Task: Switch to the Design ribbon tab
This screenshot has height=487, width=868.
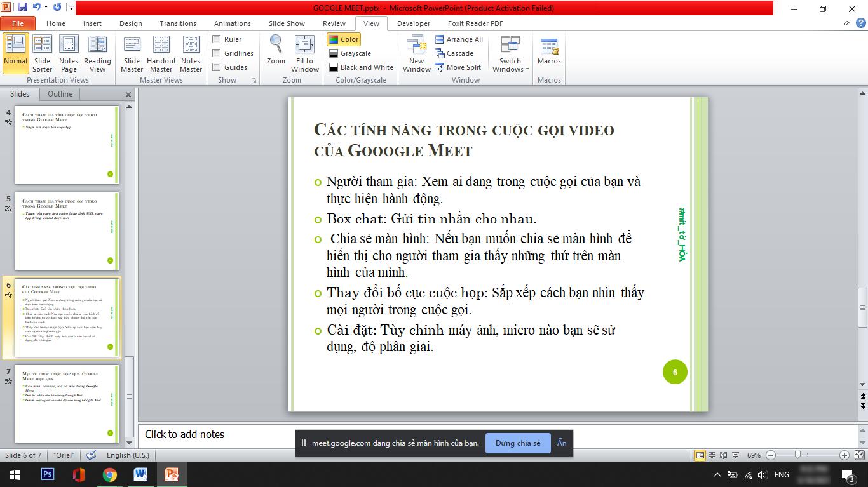Action: (x=131, y=23)
